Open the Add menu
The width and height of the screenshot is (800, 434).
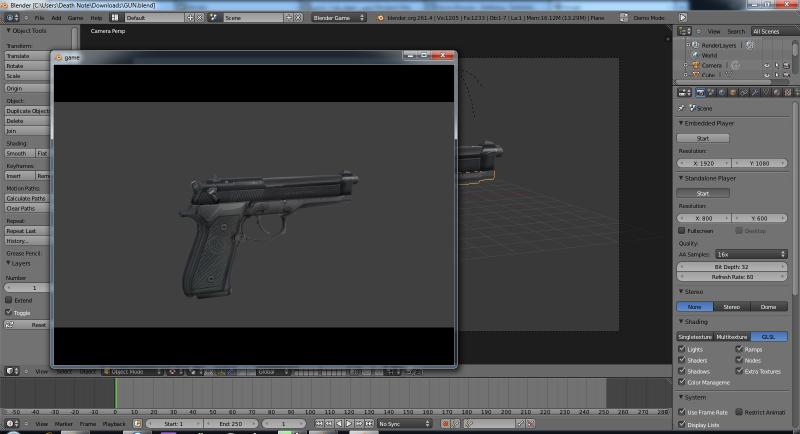pyautogui.click(x=56, y=18)
